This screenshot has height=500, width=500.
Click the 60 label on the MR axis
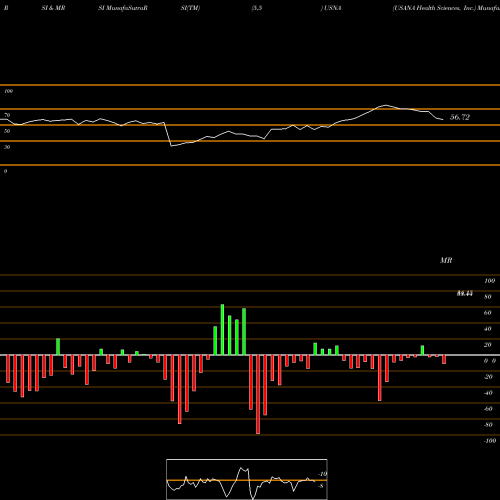point(487,313)
